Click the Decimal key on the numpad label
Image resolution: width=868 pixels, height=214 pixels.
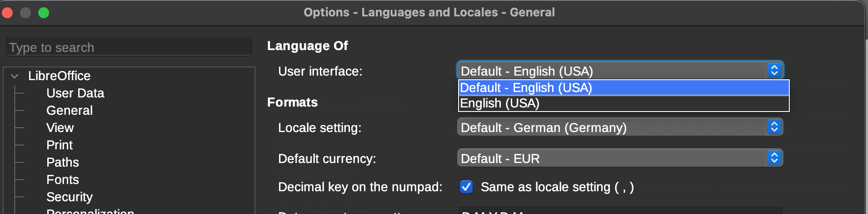pos(360,187)
